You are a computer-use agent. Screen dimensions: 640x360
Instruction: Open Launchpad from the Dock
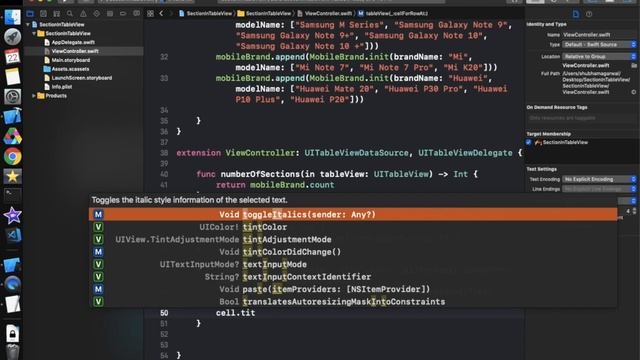12,37
